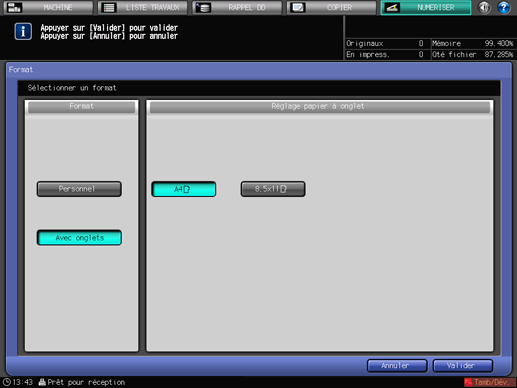517x388 pixels.
Task: Choose 8.5x11 tab paper size
Action: (273, 189)
